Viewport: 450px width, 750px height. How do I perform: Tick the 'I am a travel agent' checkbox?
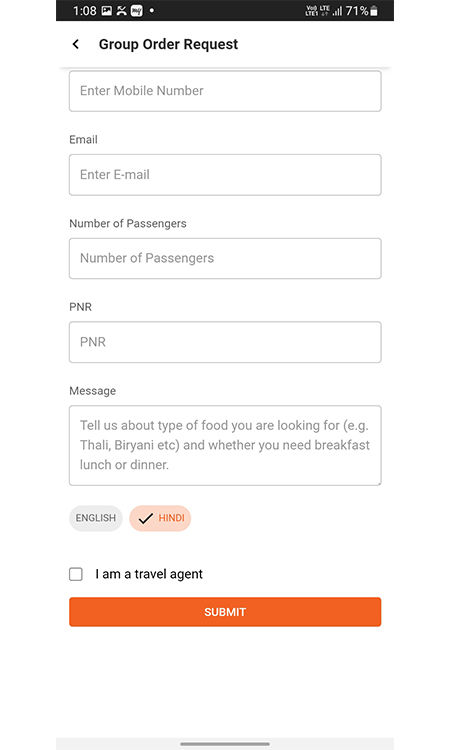[x=76, y=574]
